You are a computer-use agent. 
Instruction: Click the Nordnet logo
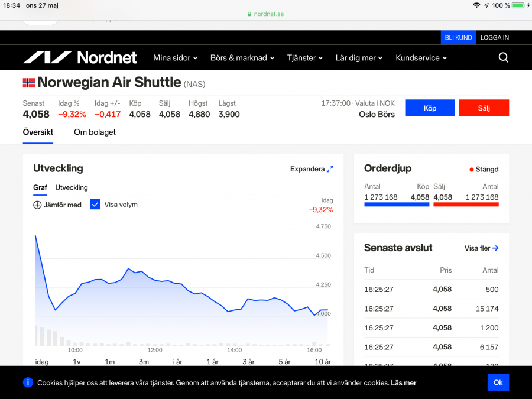click(x=80, y=57)
